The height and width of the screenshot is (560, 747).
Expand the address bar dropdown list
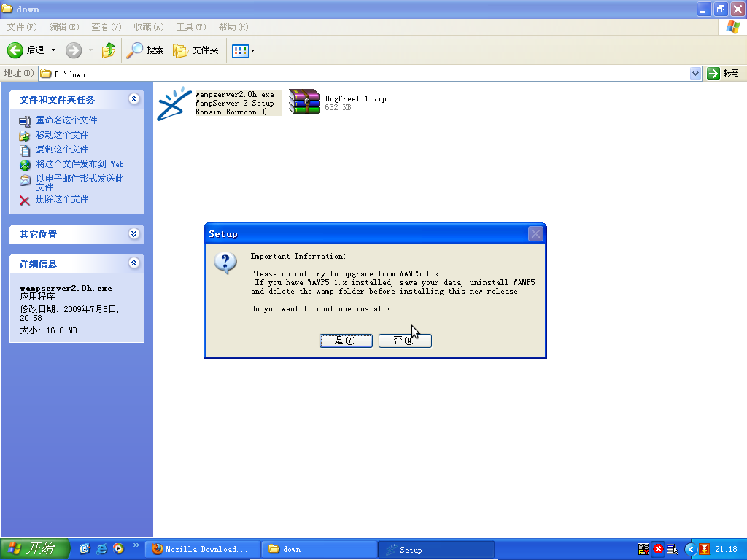695,74
